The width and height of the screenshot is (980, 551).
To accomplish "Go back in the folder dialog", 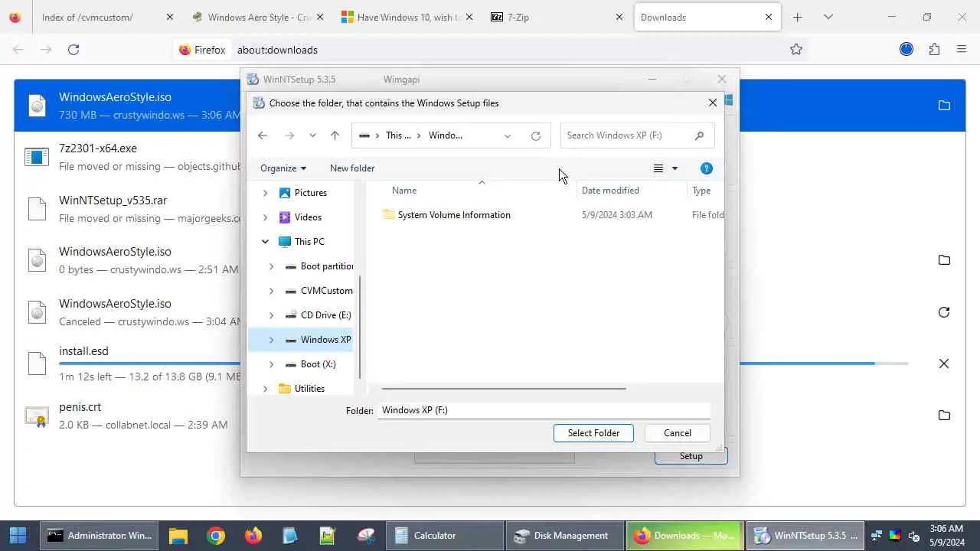I will coord(263,135).
